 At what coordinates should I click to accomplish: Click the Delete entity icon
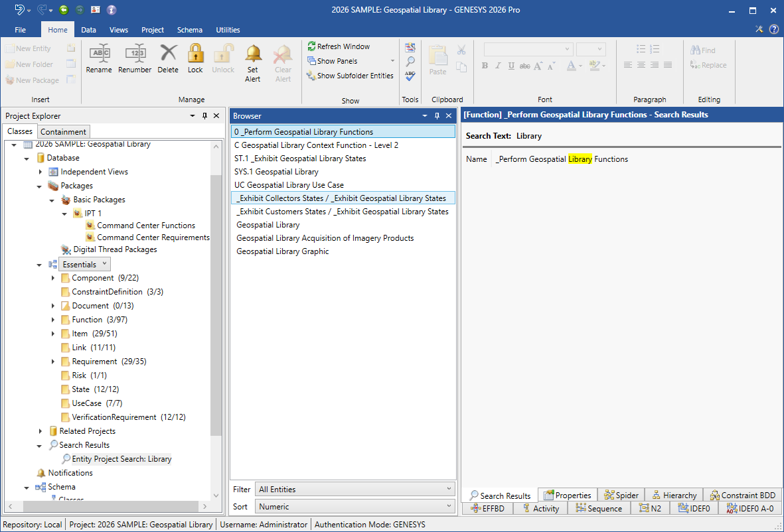(168, 54)
